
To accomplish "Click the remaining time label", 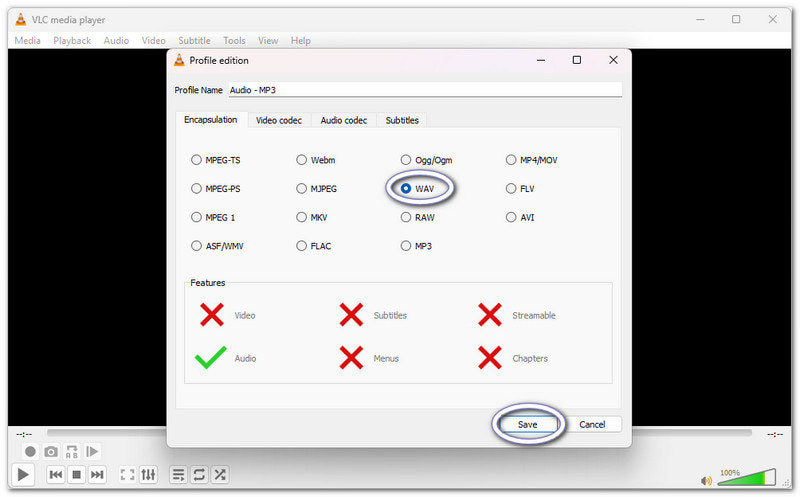I will click(775, 434).
